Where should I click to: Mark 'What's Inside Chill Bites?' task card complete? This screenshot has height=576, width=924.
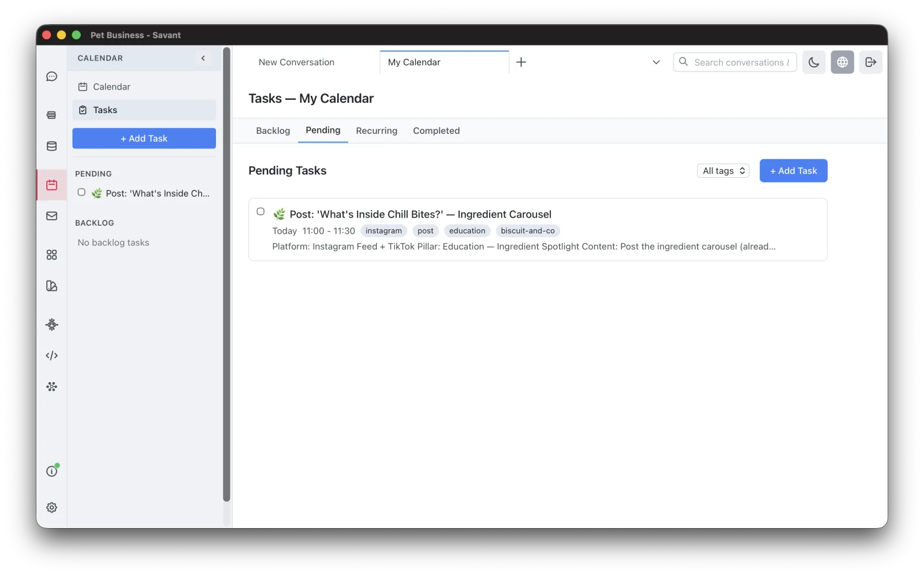[260, 212]
